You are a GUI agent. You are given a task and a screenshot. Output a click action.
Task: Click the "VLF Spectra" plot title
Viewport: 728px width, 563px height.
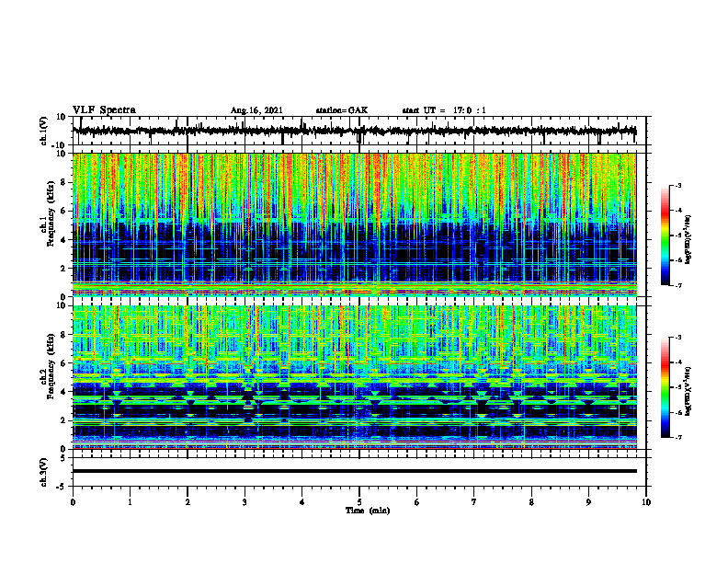[104, 110]
